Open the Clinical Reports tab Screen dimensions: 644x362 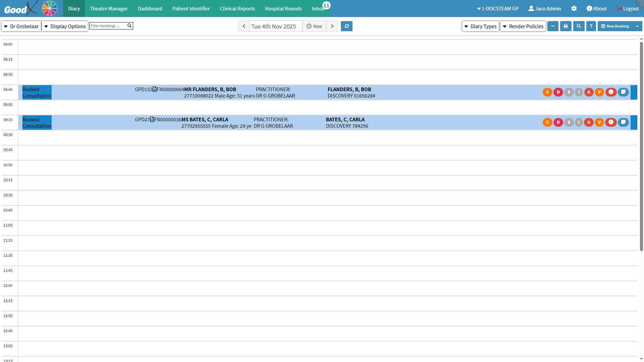(237, 8)
